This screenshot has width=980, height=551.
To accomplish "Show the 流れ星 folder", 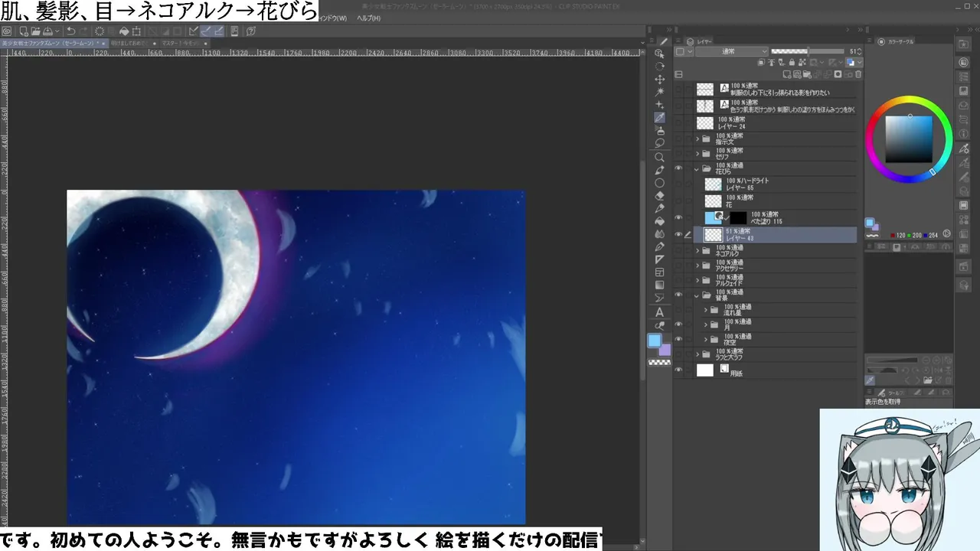I will tap(678, 310).
